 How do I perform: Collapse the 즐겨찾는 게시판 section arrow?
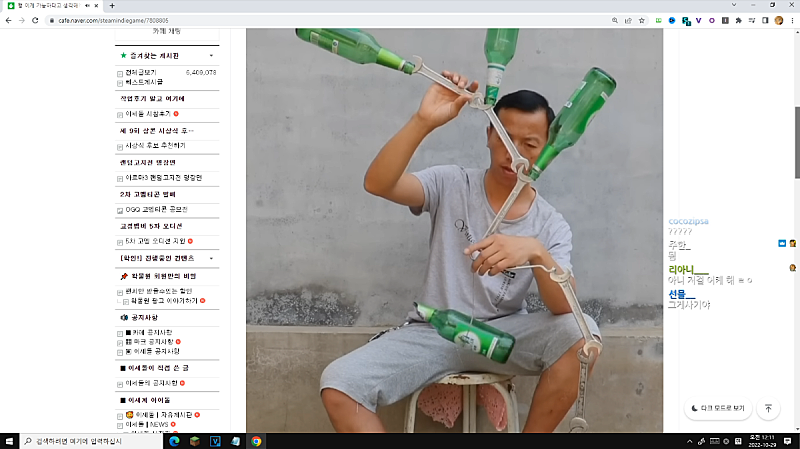pos(211,56)
